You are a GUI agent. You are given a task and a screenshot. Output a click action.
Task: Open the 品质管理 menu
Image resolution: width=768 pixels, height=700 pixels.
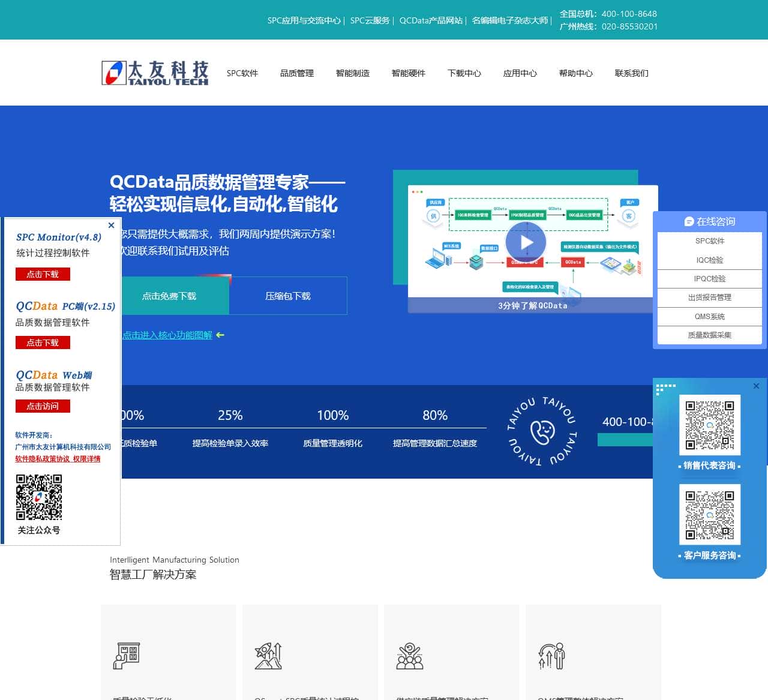pyautogui.click(x=297, y=73)
